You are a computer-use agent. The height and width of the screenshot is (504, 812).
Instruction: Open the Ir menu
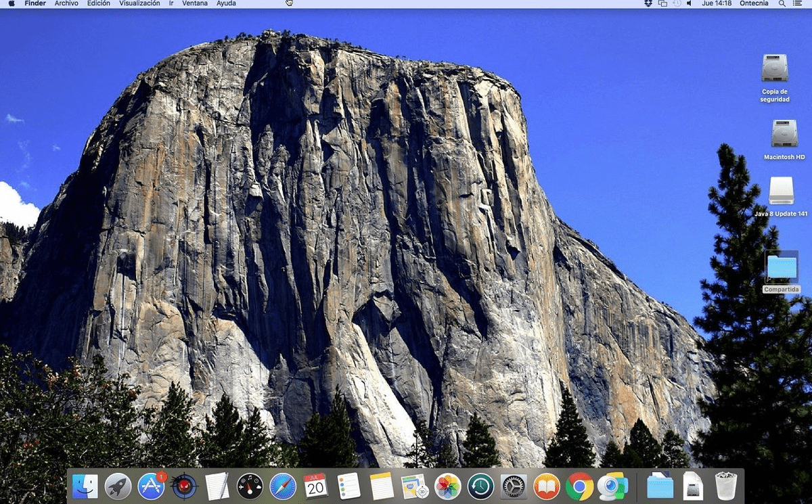(x=169, y=3)
